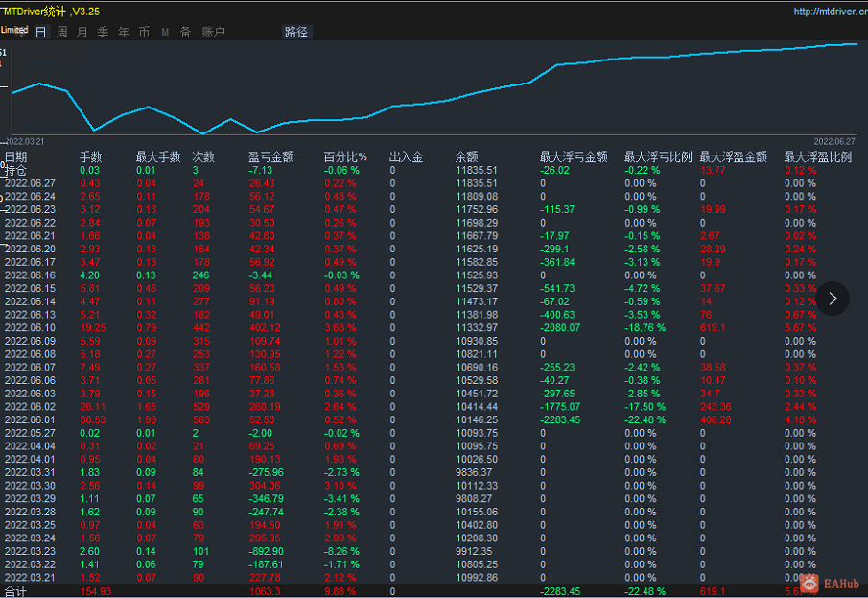Screen dimensions: 868x598
Task: Click the 百分比% column header
Action: pos(345,156)
